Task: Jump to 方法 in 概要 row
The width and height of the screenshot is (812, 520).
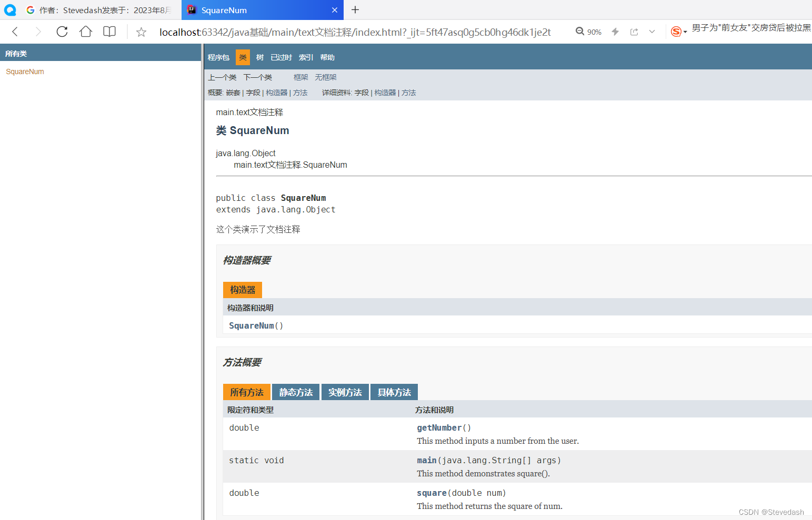Action: click(300, 93)
